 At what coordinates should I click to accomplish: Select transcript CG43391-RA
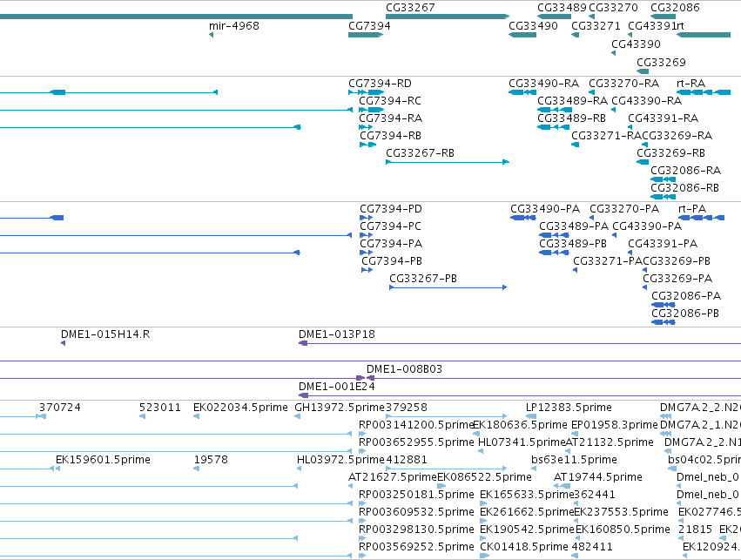click(663, 118)
